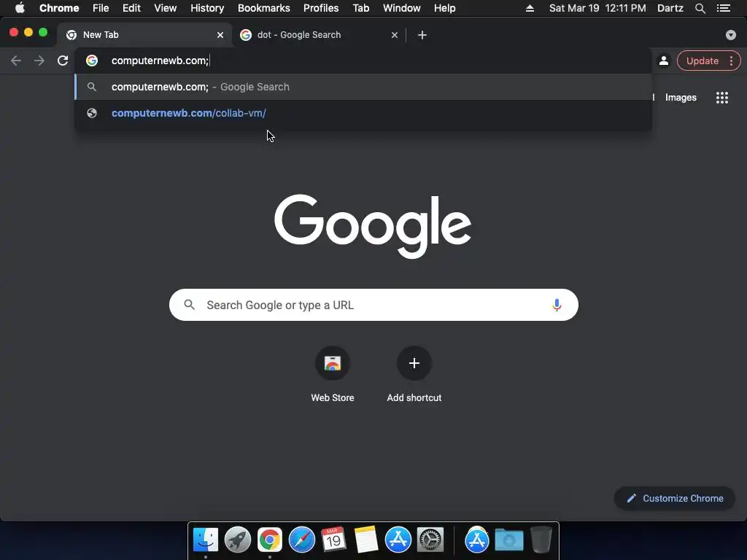Reload the current page
The image size is (747, 560).
click(x=63, y=61)
